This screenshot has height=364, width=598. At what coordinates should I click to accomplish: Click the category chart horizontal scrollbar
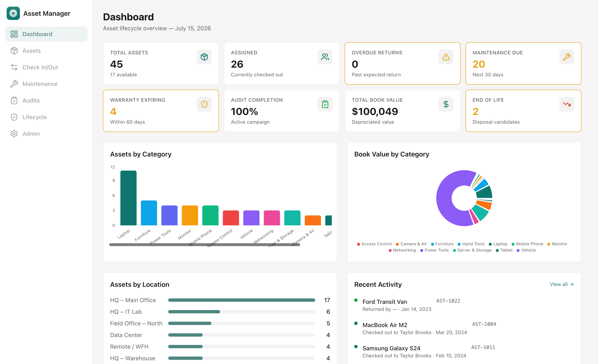click(x=205, y=245)
